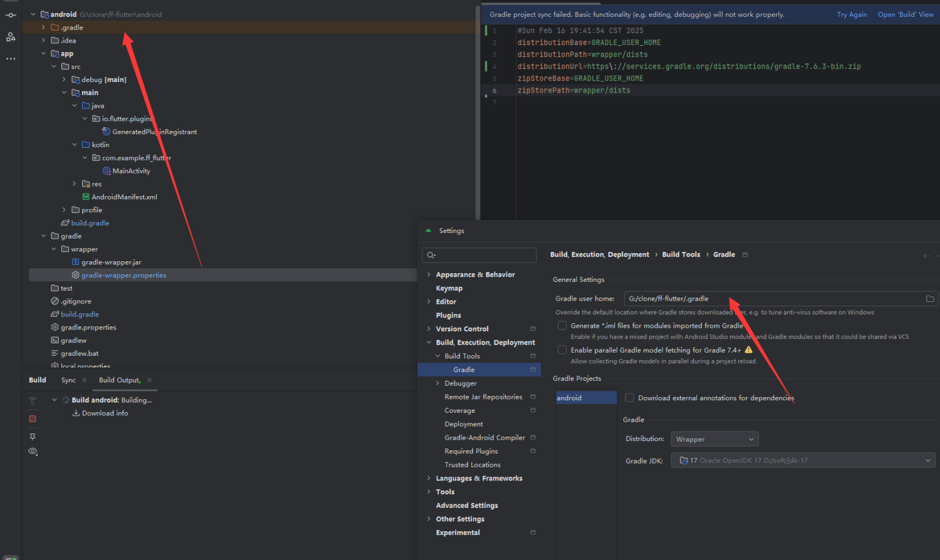
Task: Click the Try Again link
Action: 852,14
